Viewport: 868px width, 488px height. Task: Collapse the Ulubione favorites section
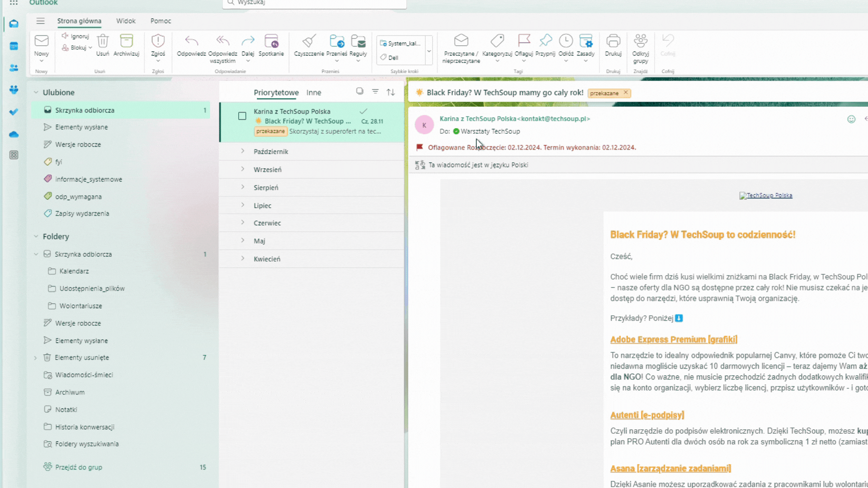[36, 92]
